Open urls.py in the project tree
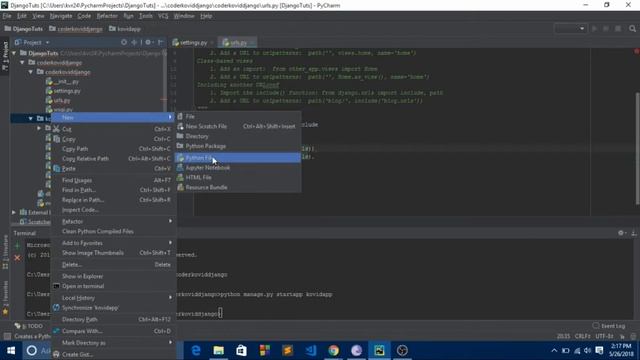 (58, 100)
